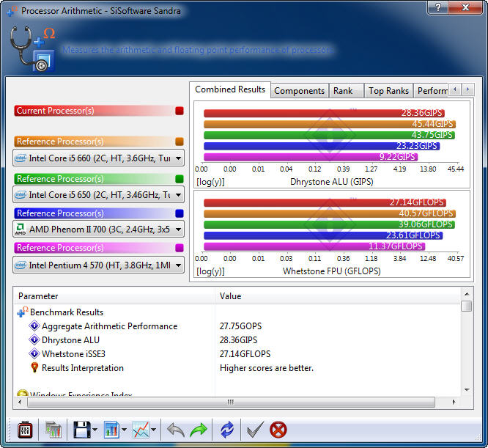Click the 45.44GIPS orange Dhrystone bar
Screen dimensions: 488x448
coord(330,124)
